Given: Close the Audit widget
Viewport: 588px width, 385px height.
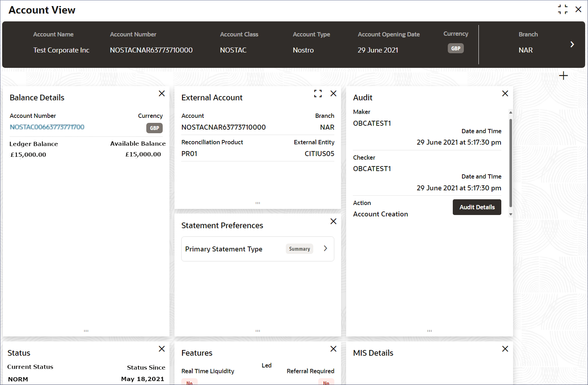Looking at the screenshot, I should 505,94.
